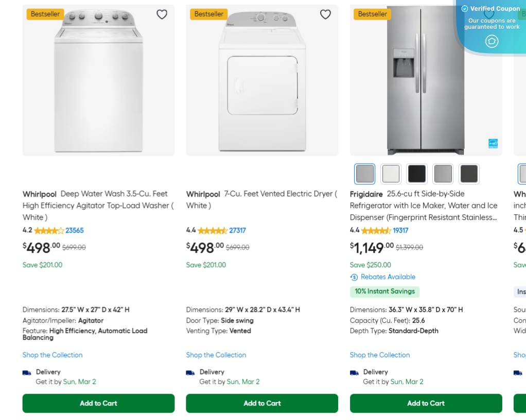Select the darkest slate finish swatch on the fridge
526x420 pixels.
point(469,173)
